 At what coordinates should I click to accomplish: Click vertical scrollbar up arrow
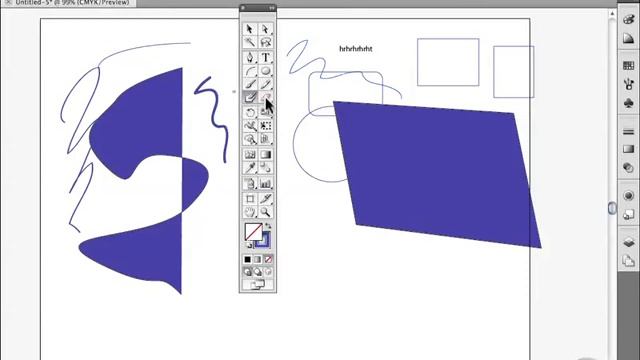click(x=612, y=14)
